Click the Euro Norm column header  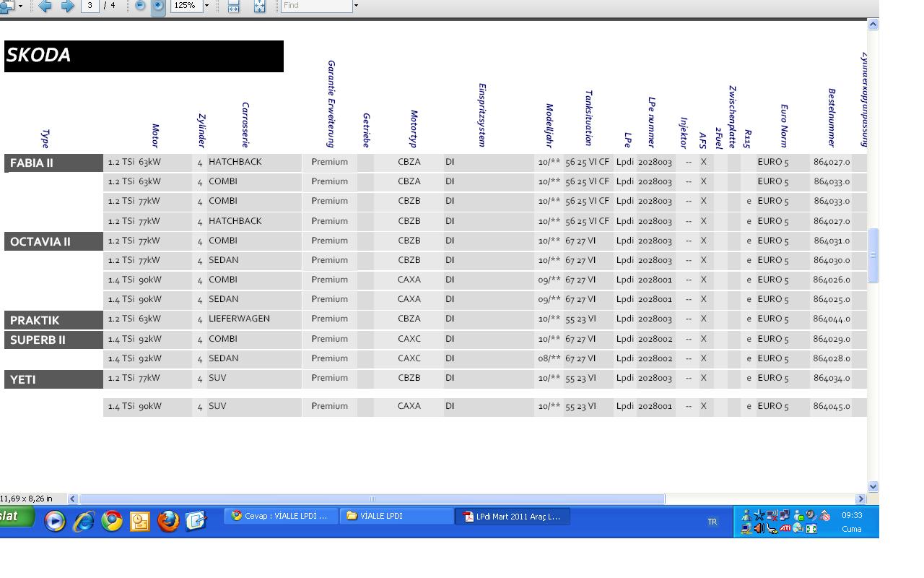tap(783, 126)
